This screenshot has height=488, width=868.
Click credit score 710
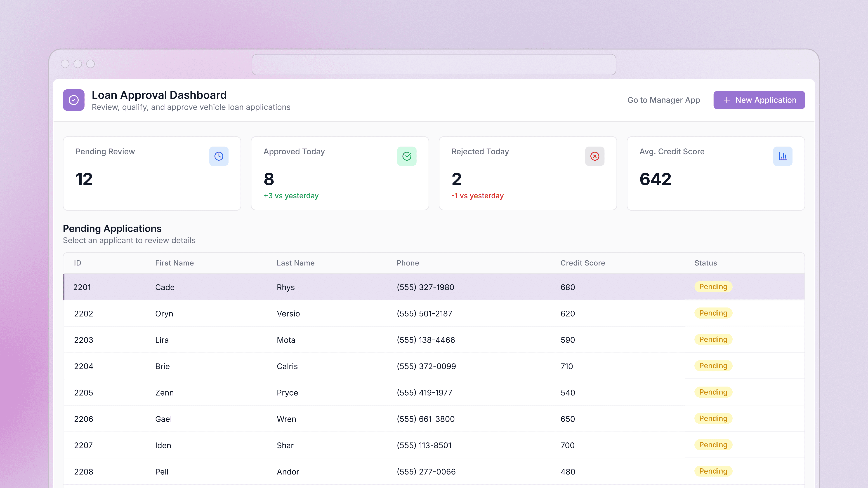(x=567, y=366)
